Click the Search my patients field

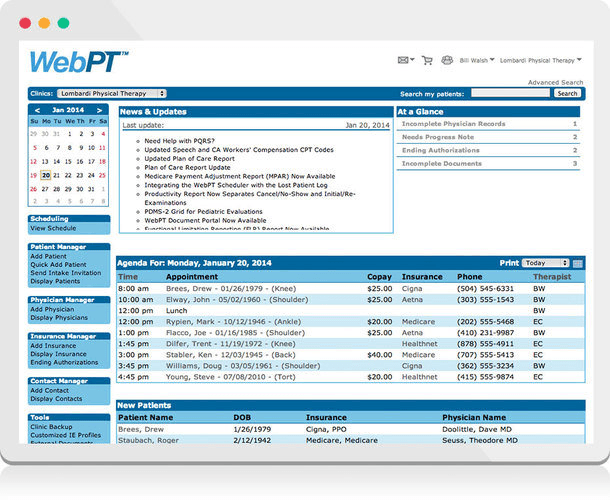click(x=510, y=93)
